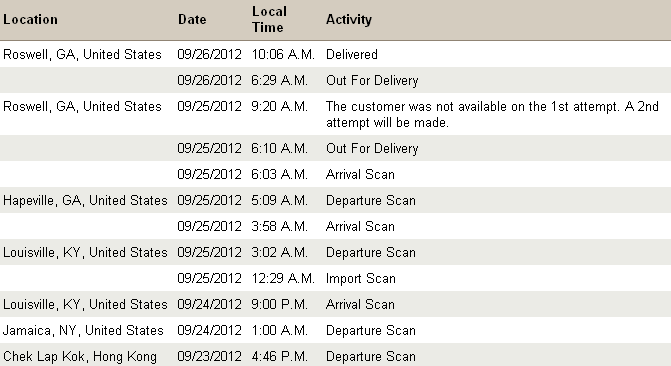671x366 pixels.
Task: Select first Roswell, GA, United States cell
Action: (x=82, y=54)
